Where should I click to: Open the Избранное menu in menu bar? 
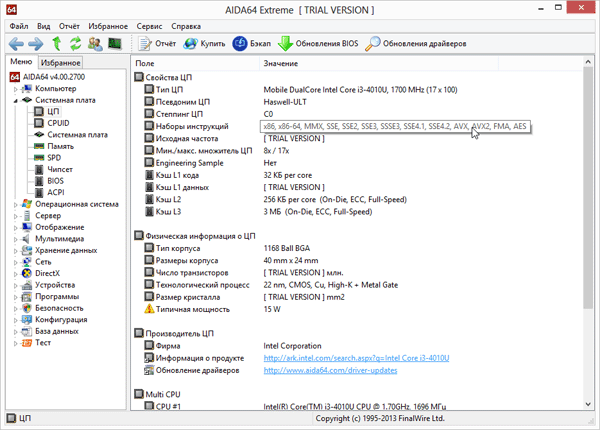(x=108, y=26)
